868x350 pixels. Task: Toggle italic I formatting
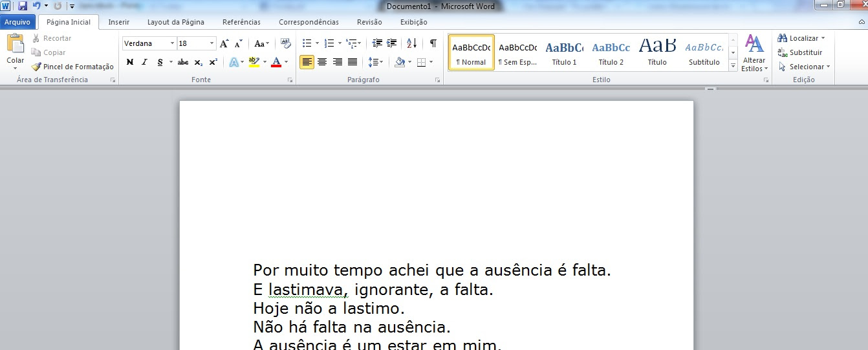[144, 62]
